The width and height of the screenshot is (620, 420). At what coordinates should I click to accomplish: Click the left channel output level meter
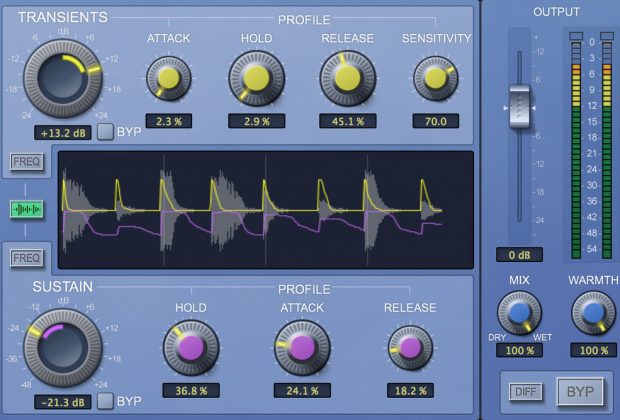point(576,150)
